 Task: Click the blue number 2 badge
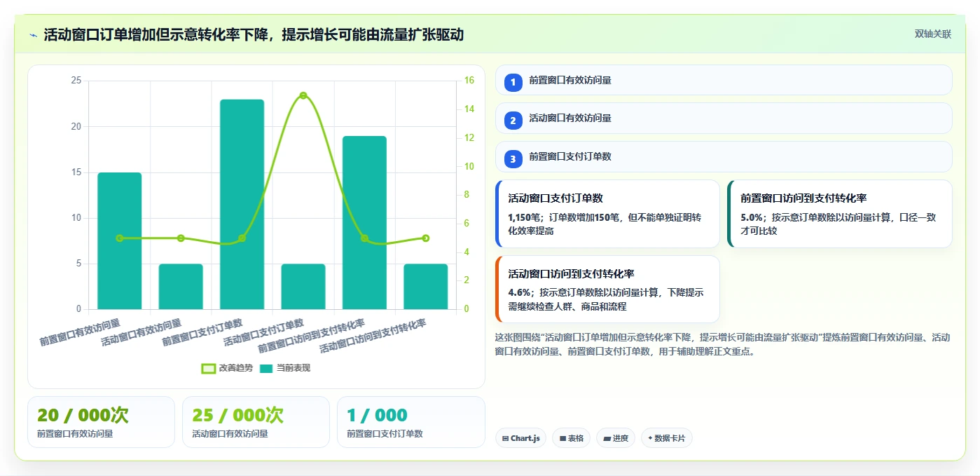pos(513,121)
